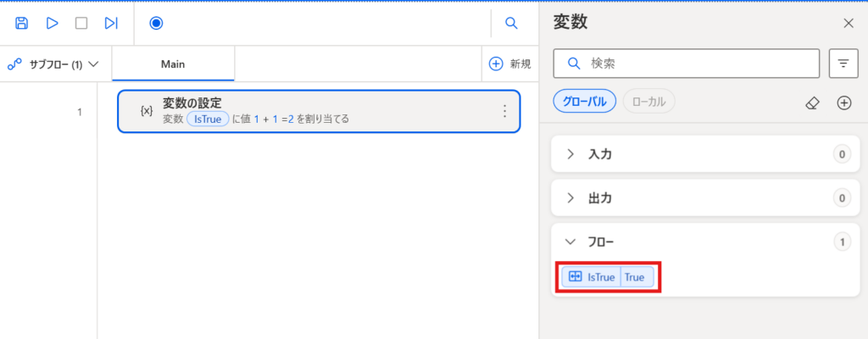Image resolution: width=868 pixels, height=339 pixels.
Task: Toggle the グローバル scope filter
Action: [585, 102]
